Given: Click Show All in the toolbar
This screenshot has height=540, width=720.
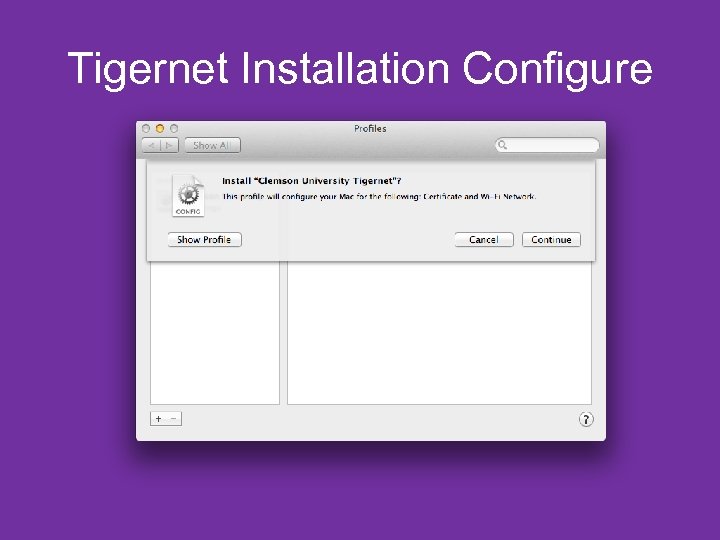Looking at the screenshot, I should click(212, 146).
